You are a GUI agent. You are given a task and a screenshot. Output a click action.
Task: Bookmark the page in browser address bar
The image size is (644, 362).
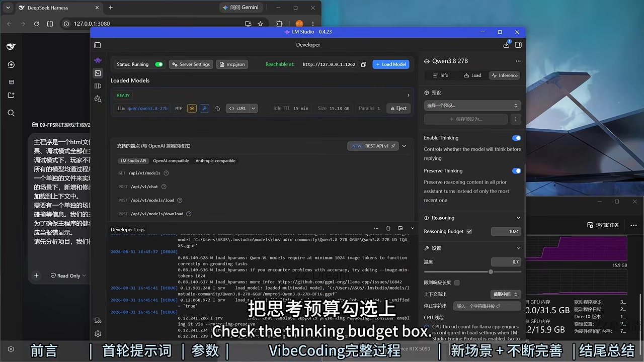coord(260,24)
